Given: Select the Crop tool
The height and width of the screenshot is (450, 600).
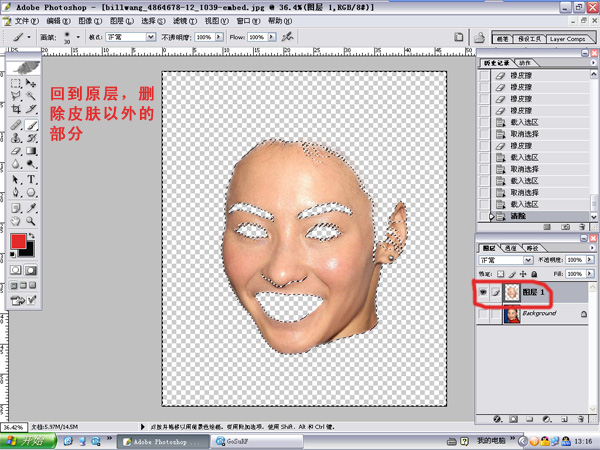Looking at the screenshot, I should tap(16, 109).
